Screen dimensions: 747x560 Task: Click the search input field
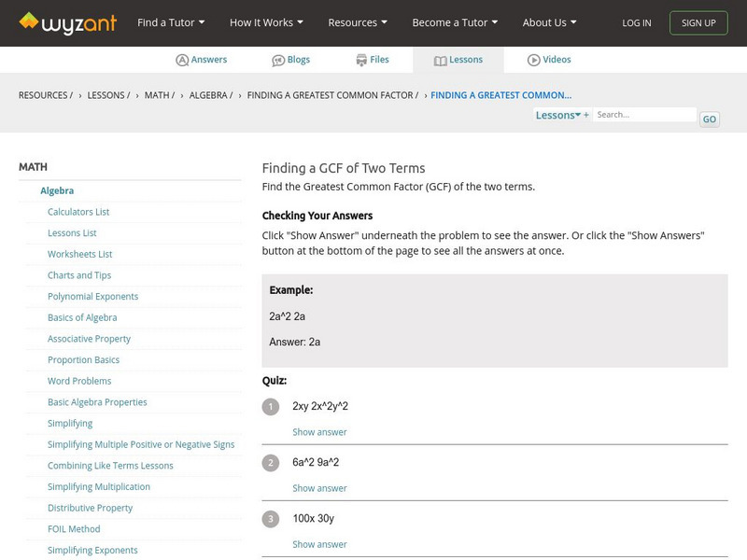644,115
